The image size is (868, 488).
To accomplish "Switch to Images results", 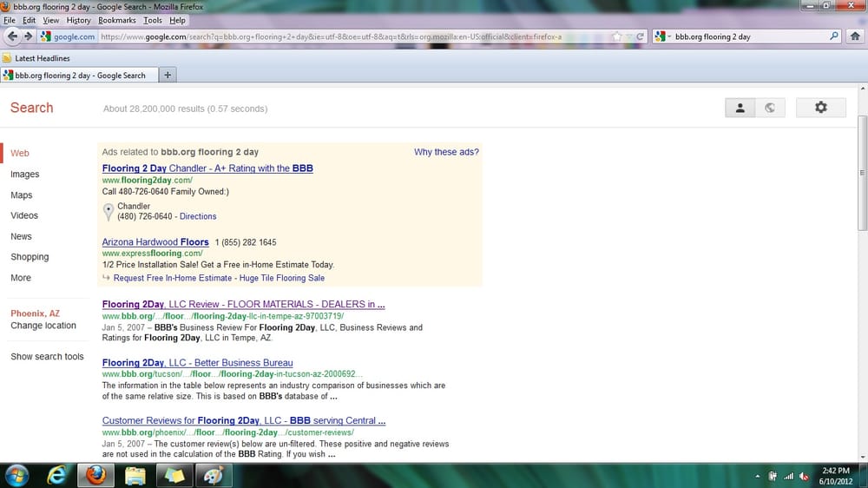I will pyautogui.click(x=25, y=174).
